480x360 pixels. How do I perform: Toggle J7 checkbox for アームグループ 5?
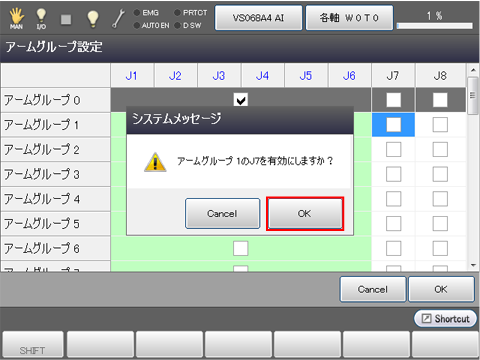pos(393,224)
